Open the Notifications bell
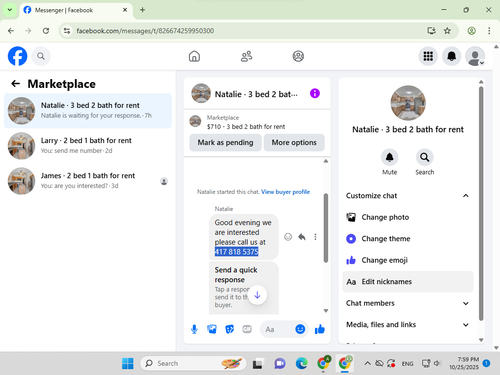The width and height of the screenshot is (500, 375). [451, 56]
